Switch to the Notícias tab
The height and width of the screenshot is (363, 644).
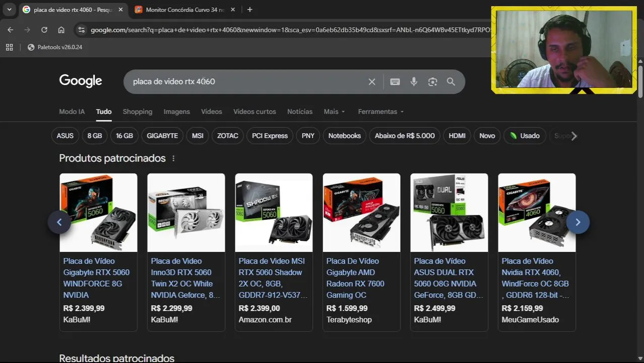point(300,111)
